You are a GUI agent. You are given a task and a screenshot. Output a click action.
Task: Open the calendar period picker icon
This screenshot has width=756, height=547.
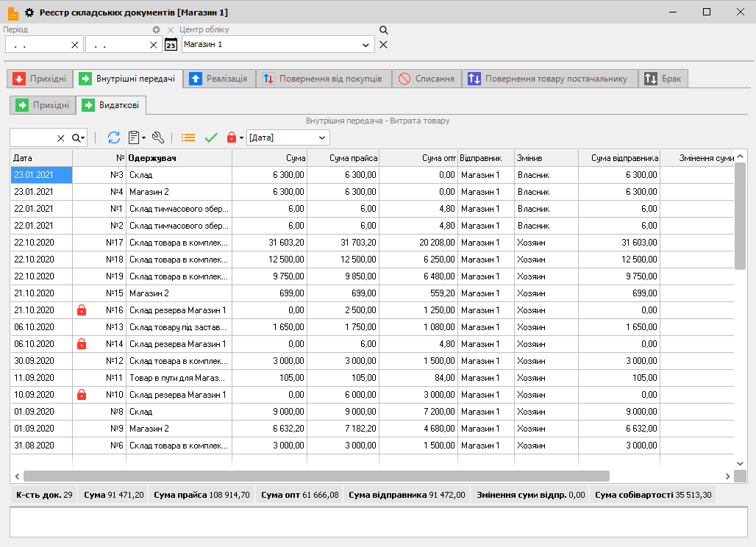[x=171, y=45]
